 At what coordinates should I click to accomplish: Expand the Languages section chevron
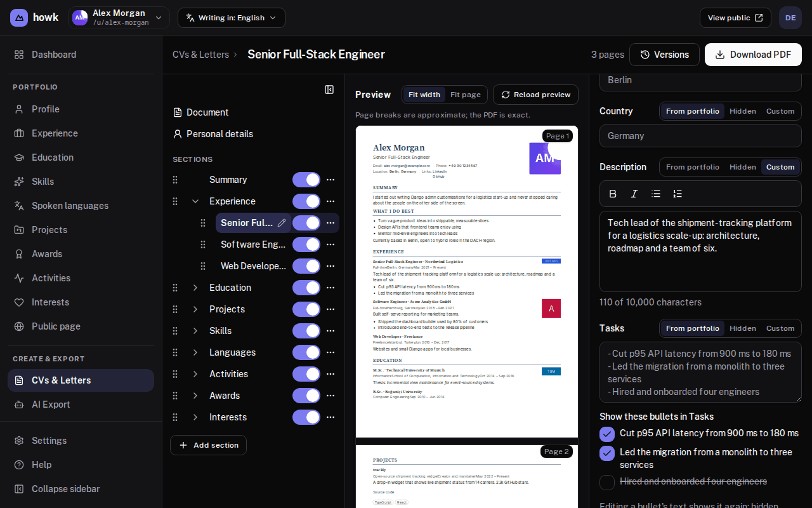point(195,352)
